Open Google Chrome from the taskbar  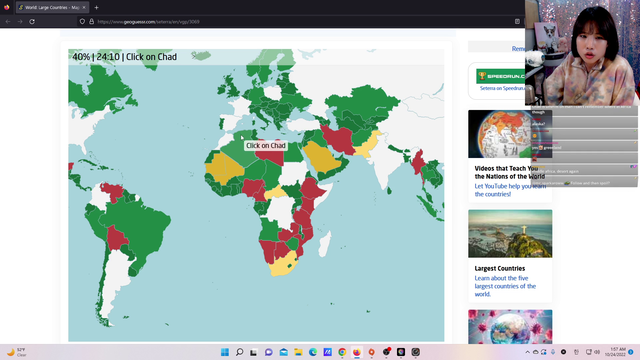[x=342, y=352]
